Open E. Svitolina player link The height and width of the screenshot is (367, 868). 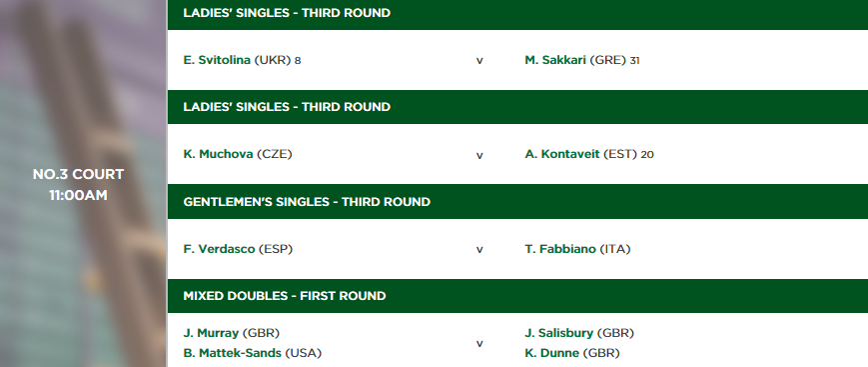click(217, 60)
